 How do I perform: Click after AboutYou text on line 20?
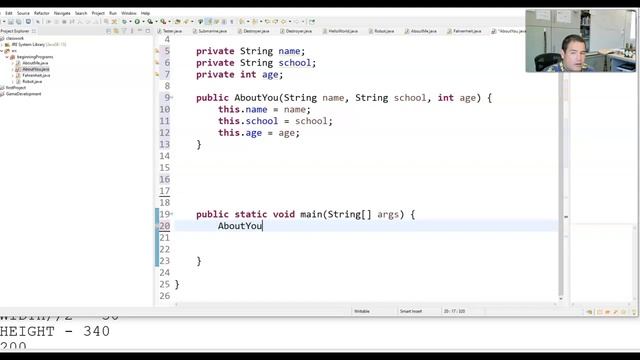pos(262,226)
